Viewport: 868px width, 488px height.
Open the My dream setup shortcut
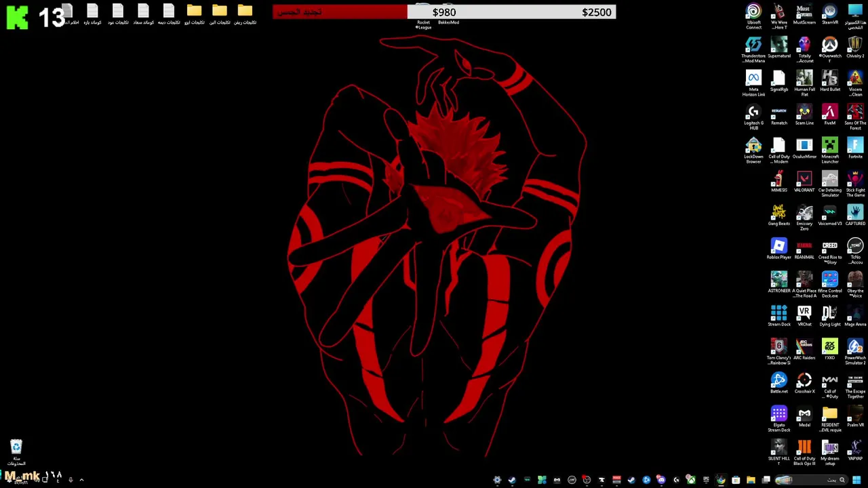829,453
